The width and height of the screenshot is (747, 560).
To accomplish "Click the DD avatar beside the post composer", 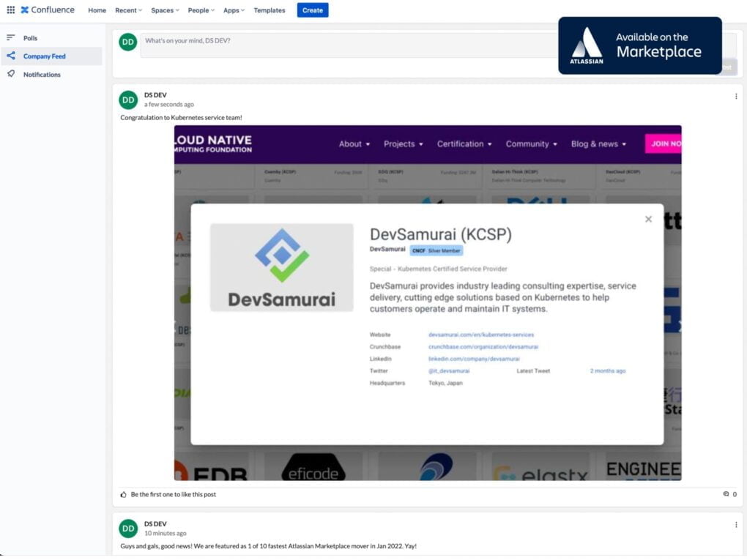I will click(128, 42).
